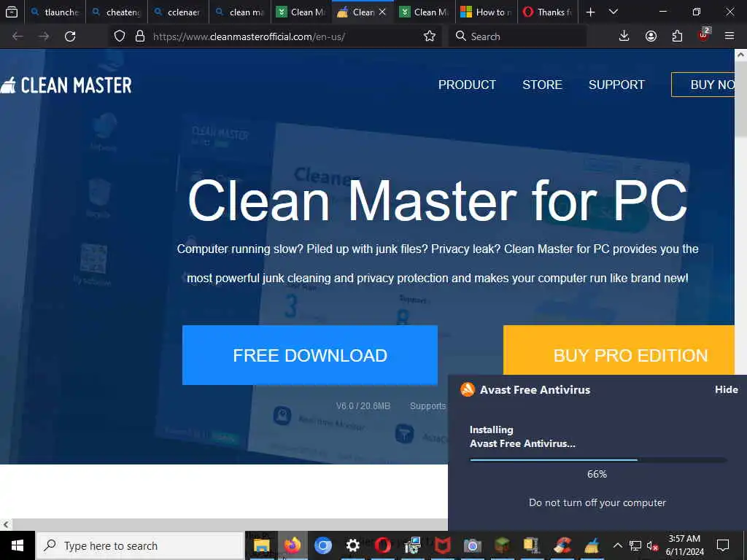747x560 pixels.
Task: Open the zip archiver taskbar icon
Action: (532, 545)
